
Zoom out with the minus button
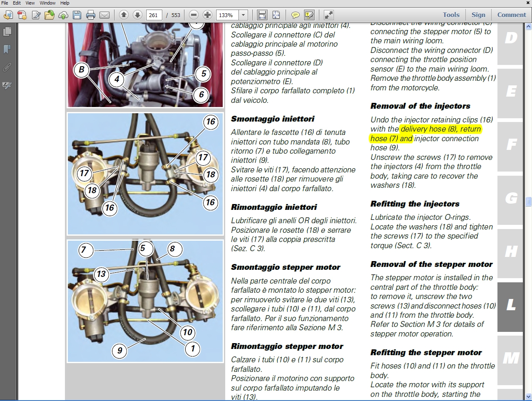[x=194, y=15]
